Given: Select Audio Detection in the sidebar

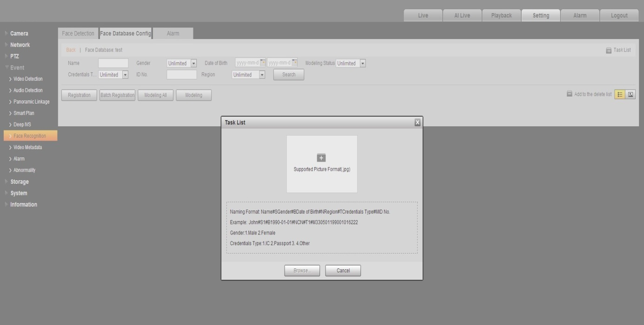Looking at the screenshot, I should click(x=28, y=91).
